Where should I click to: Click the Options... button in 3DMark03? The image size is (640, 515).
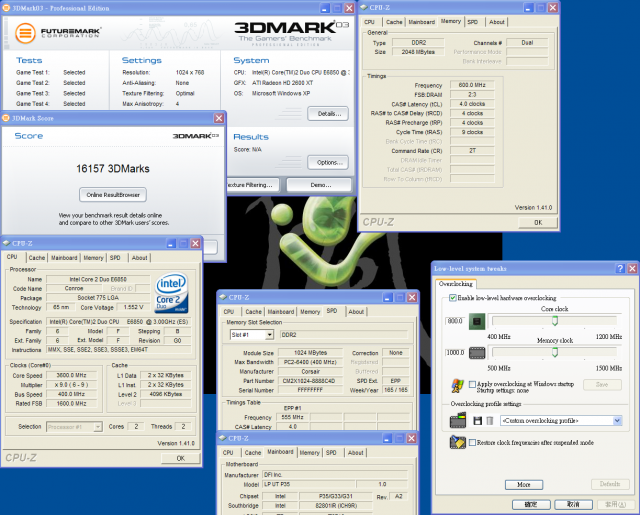[x=329, y=162]
